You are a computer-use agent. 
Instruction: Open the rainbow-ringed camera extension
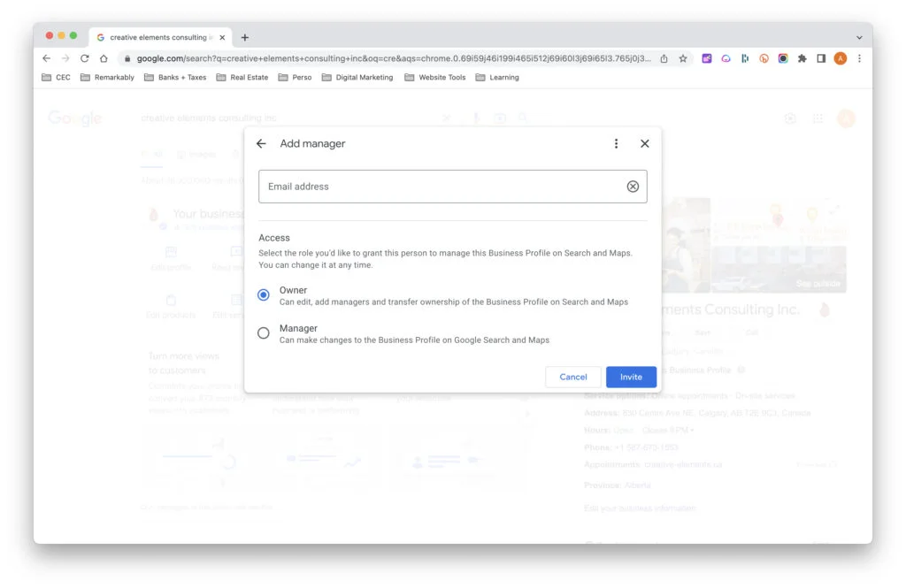tap(783, 58)
